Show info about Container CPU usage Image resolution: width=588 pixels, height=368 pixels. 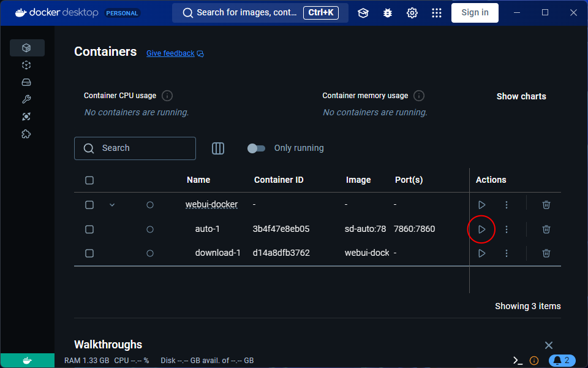tap(167, 96)
